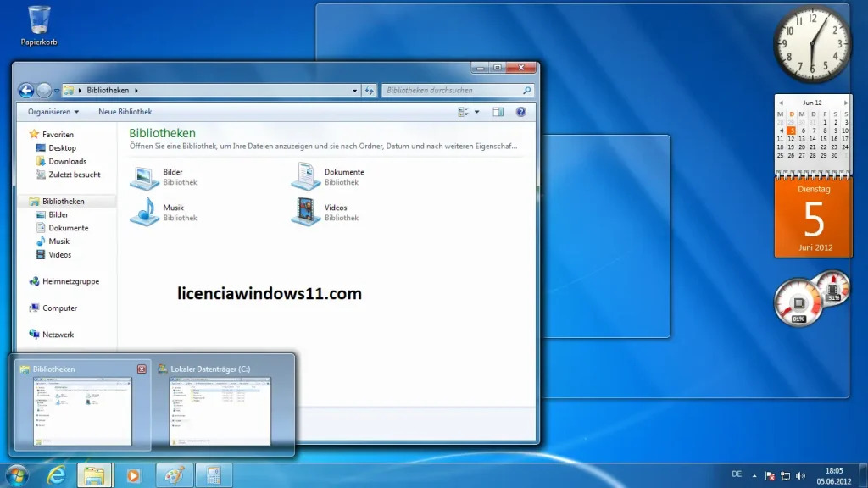
Task: Select the Bilder library icon
Action: pyautogui.click(x=144, y=177)
